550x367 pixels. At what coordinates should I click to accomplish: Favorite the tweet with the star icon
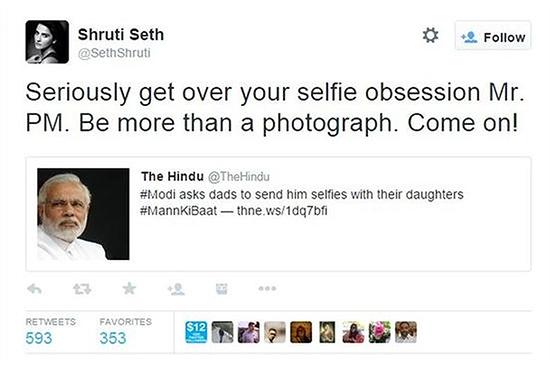pos(129,288)
